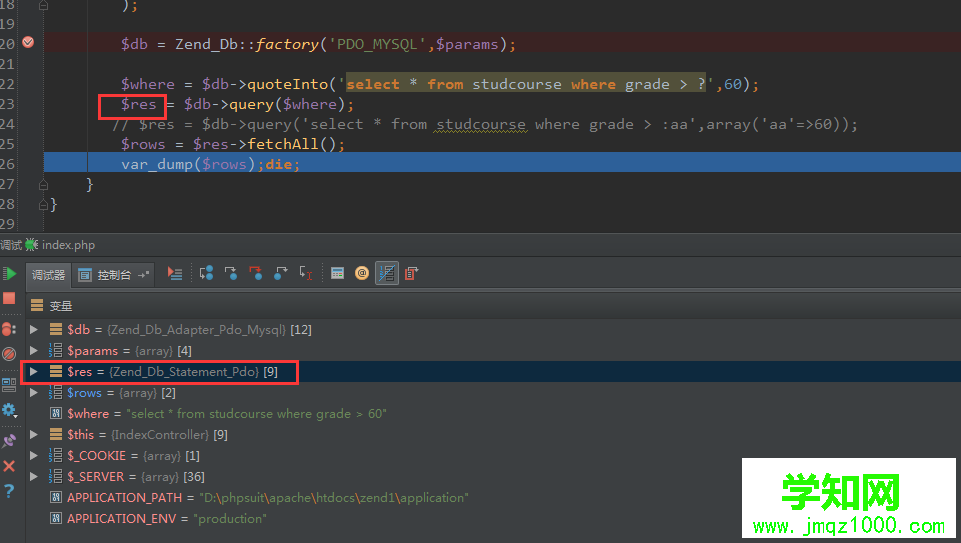This screenshot has height=543, width=961.
Task: Click the 变量 variables panel header
Action: pos(61,306)
